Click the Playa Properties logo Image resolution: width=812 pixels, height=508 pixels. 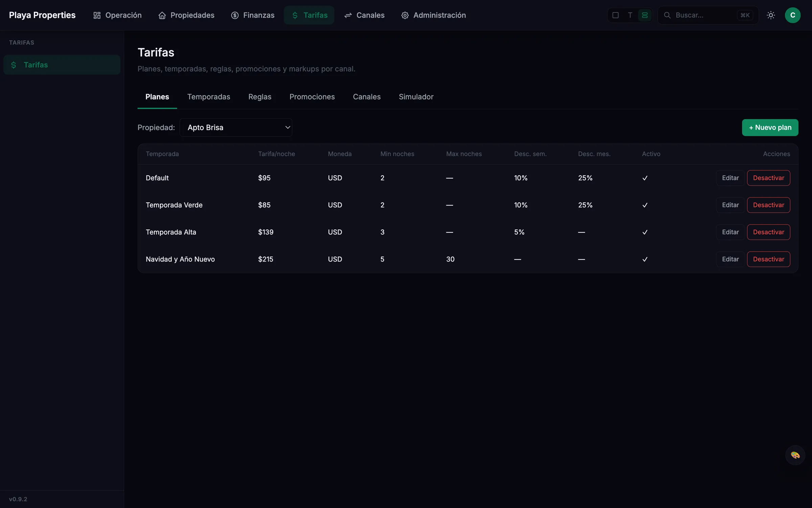[42, 15]
